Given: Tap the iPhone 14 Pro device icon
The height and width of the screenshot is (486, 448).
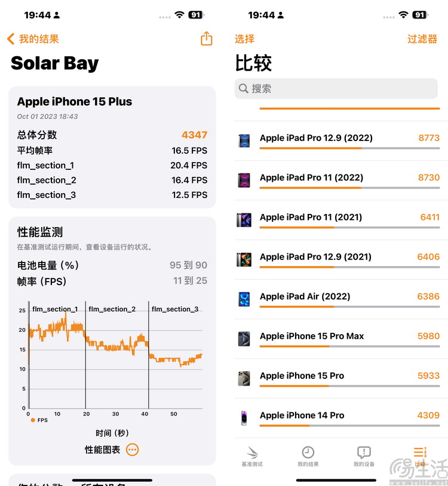Looking at the screenshot, I should (244, 418).
